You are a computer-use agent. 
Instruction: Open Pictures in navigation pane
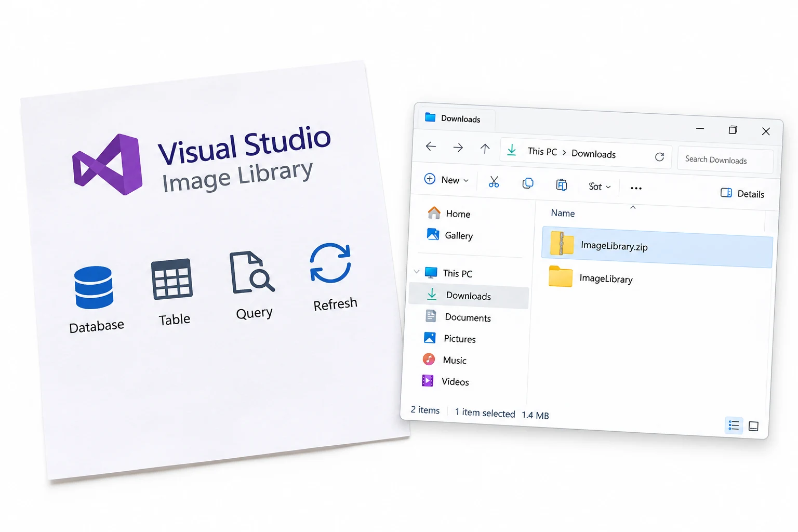[x=449, y=338]
